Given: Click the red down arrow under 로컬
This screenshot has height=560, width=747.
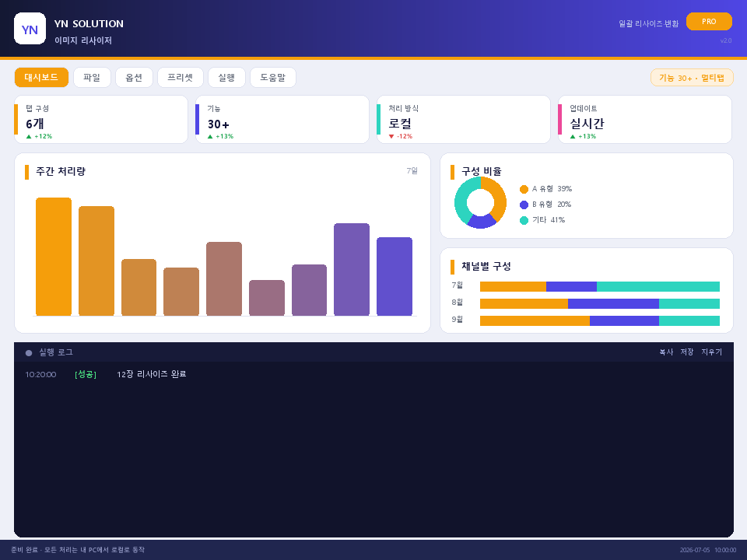Looking at the screenshot, I should 391,137.
